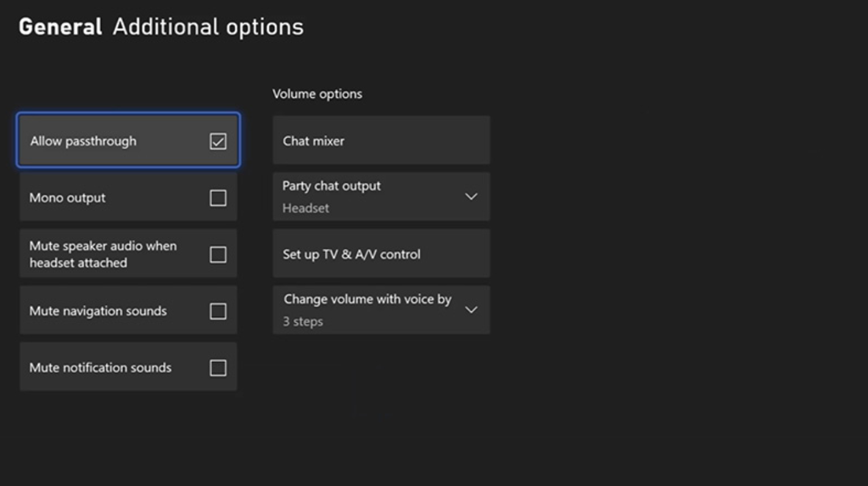The width and height of the screenshot is (868, 486).
Task: Click the Volume options section label
Action: coord(317,94)
